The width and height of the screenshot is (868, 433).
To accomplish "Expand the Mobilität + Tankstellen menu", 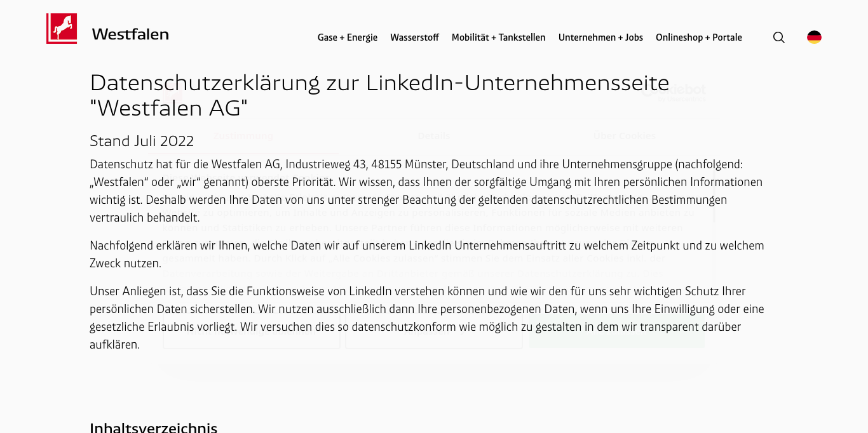I will [498, 37].
